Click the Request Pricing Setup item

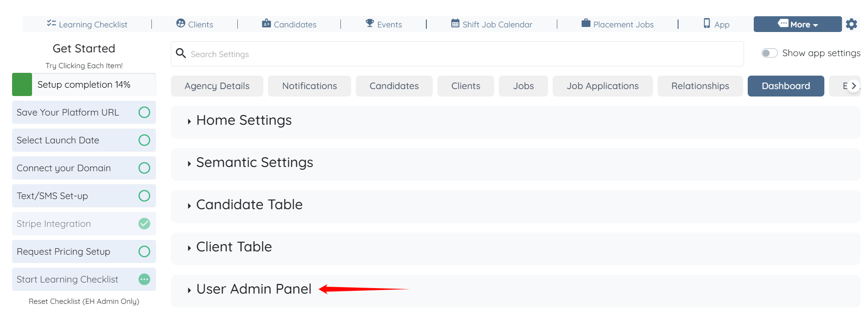[x=64, y=251]
